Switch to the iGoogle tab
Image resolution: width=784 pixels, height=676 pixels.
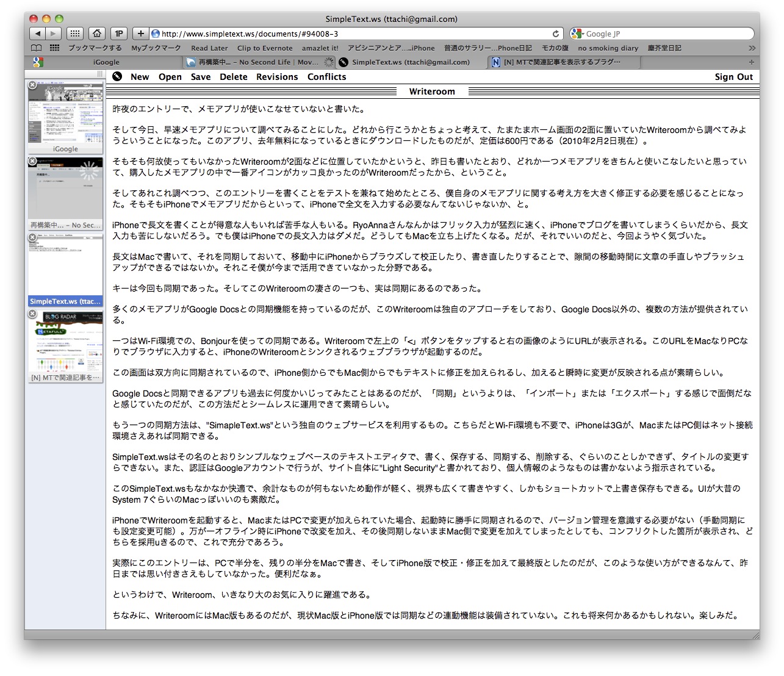click(106, 62)
